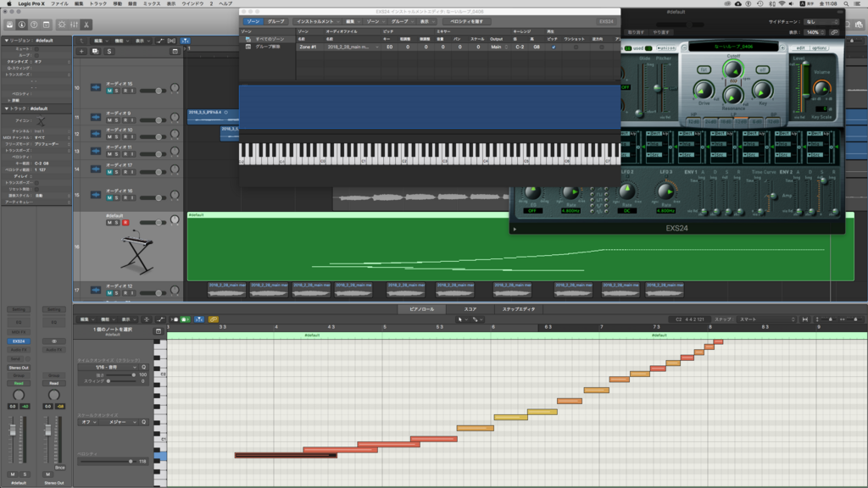
Task: Open the 140% view size dropdown in plugin
Action: click(x=815, y=33)
